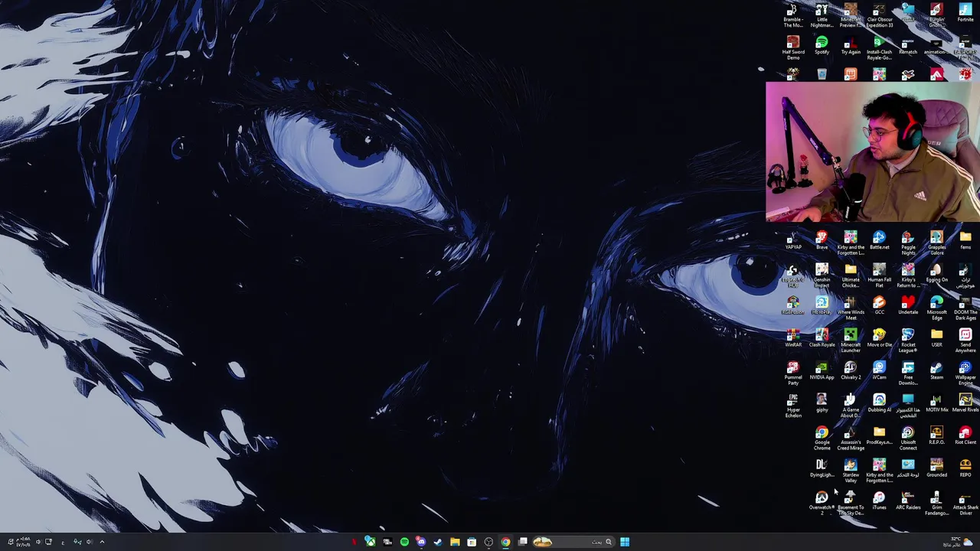Viewport: 980px width, 551px height.
Task: Launch the Marvel Rivals shortcut
Action: [965, 403]
